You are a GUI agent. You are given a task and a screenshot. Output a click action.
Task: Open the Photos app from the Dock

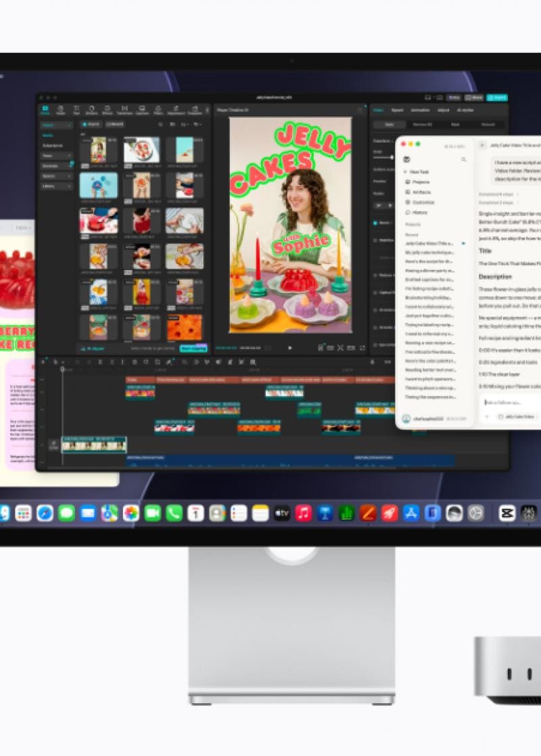coord(131,513)
